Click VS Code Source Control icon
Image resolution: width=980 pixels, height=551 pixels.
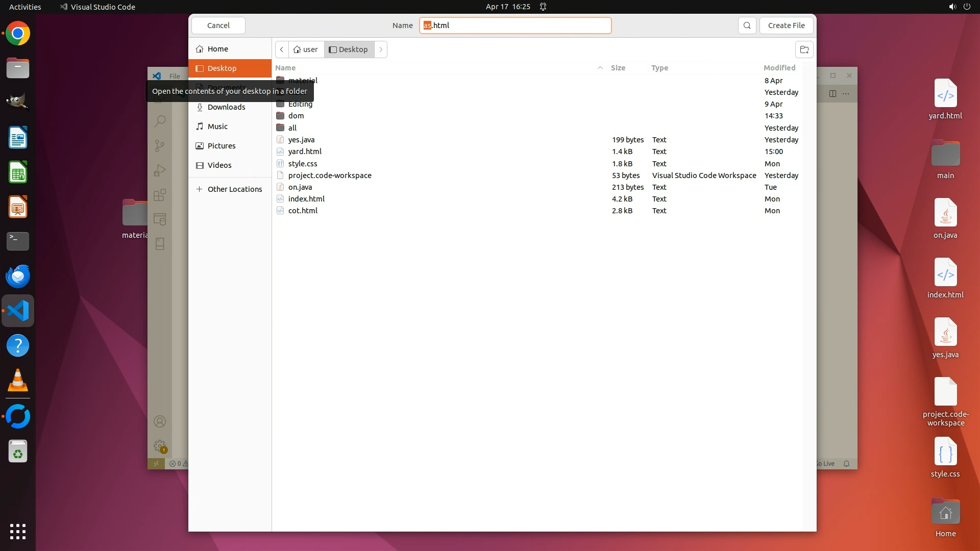(160, 146)
